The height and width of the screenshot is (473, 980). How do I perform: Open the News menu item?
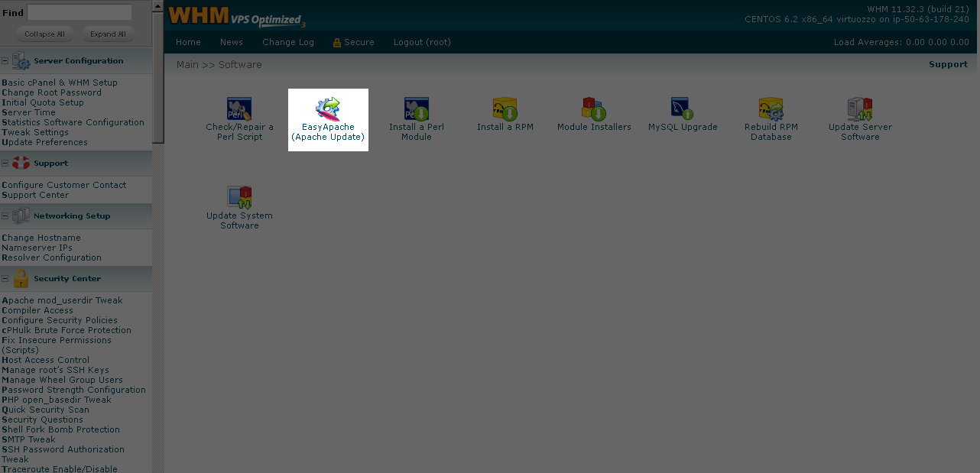(232, 42)
